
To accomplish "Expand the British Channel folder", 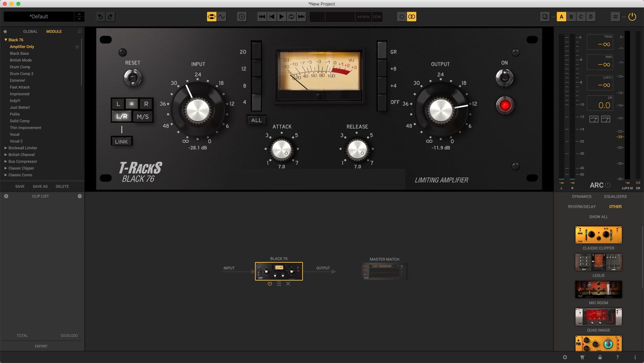I will coord(6,155).
